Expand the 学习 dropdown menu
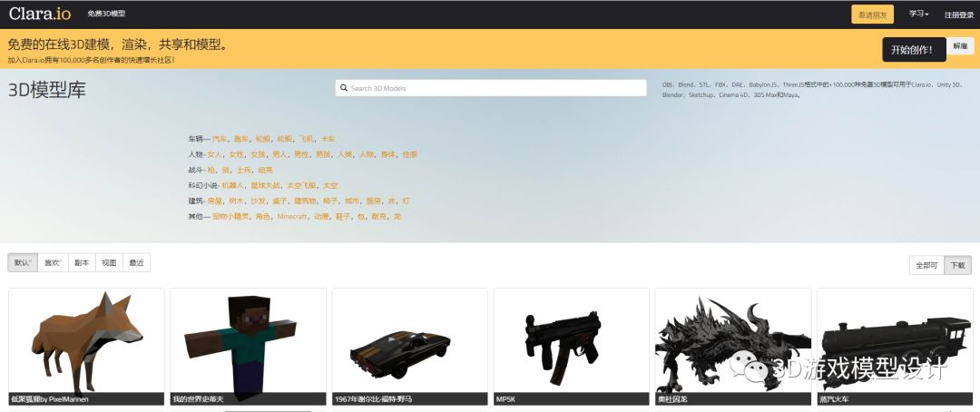The image size is (980, 412). (918, 14)
